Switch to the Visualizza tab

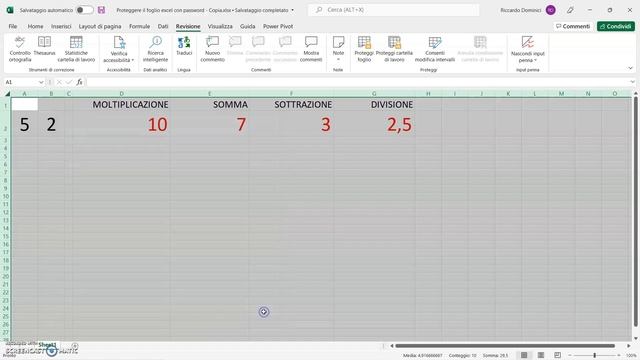click(x=220, y=26)
